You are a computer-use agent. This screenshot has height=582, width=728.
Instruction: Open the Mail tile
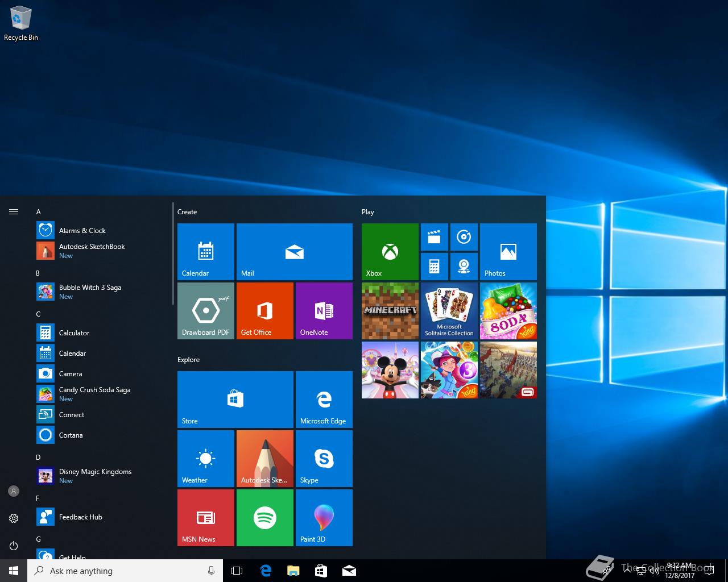click(295, 252)
